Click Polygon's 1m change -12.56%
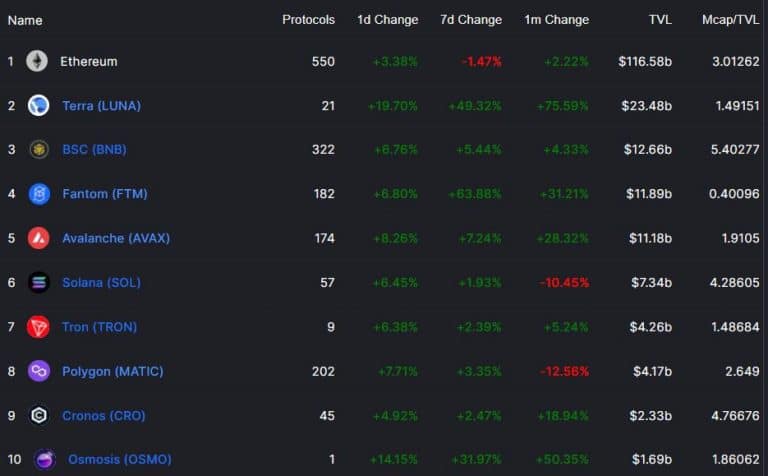This screenshot has height=476, width=768. click(x=564, y=371)
